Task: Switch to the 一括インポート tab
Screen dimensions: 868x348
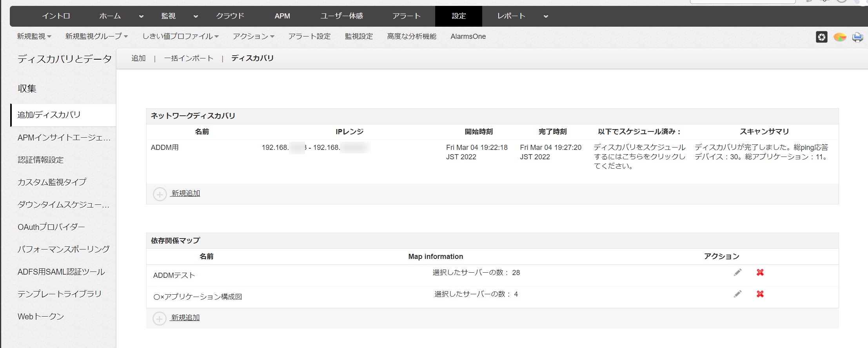Action: pyautogui.click(x=189, y=58)
